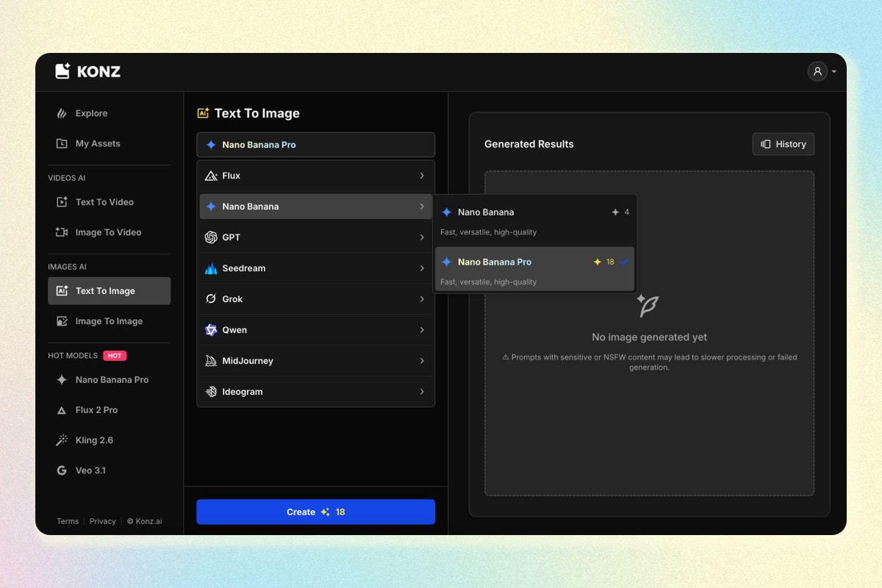The width and height of the screenshot is (882, 588).
Task: Click the 'HOT MODELS' section label
Action: [73, 356]
